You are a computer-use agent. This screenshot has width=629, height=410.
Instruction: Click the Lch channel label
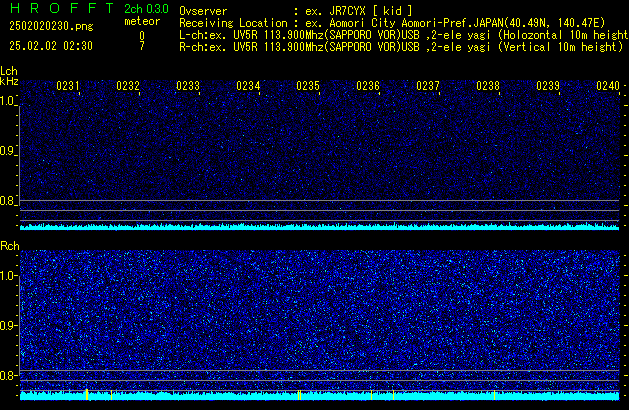pyautogui.click(x=9, y=71)
